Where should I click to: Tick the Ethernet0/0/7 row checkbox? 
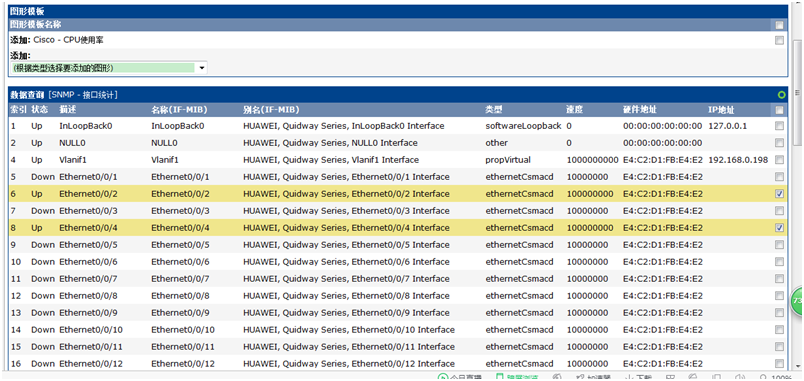779,278
